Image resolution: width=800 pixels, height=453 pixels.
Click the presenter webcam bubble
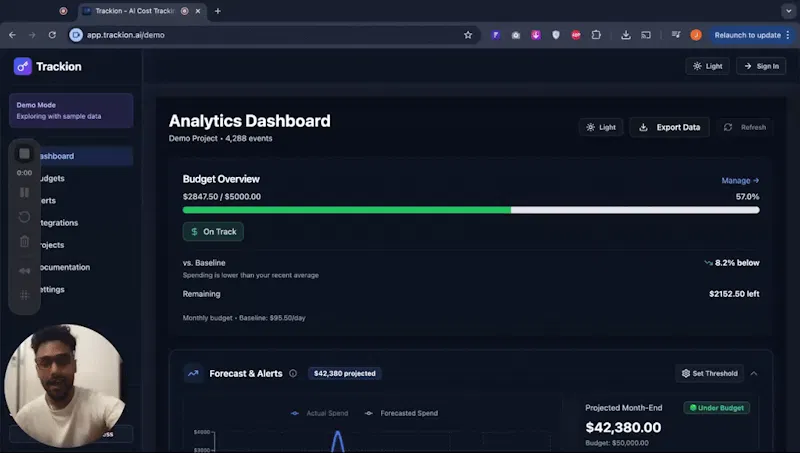65,386
